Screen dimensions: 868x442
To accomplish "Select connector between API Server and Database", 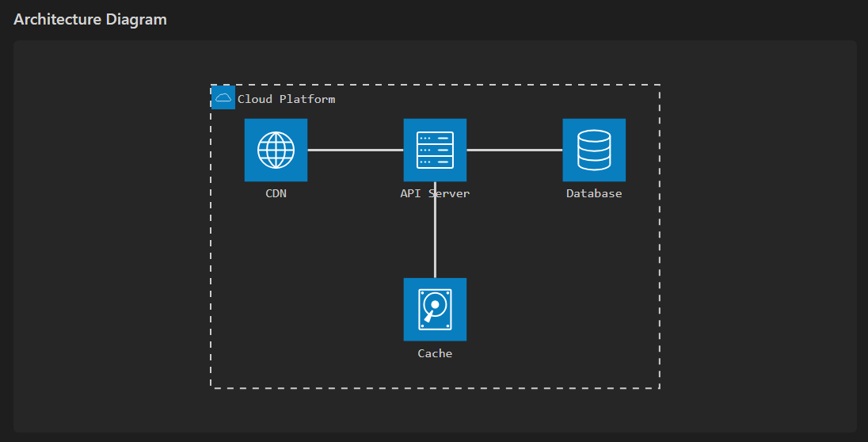I will click(x=515, y=150).
